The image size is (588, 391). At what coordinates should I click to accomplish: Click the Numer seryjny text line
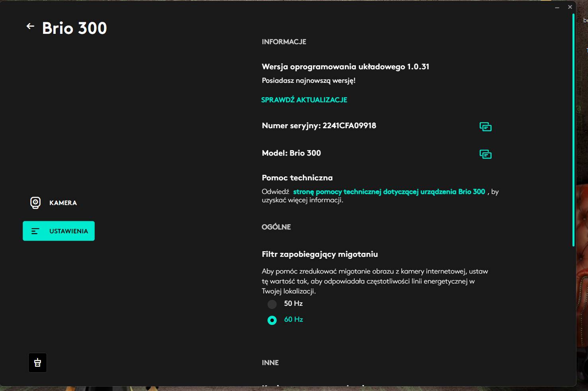(x=319, y=126)
